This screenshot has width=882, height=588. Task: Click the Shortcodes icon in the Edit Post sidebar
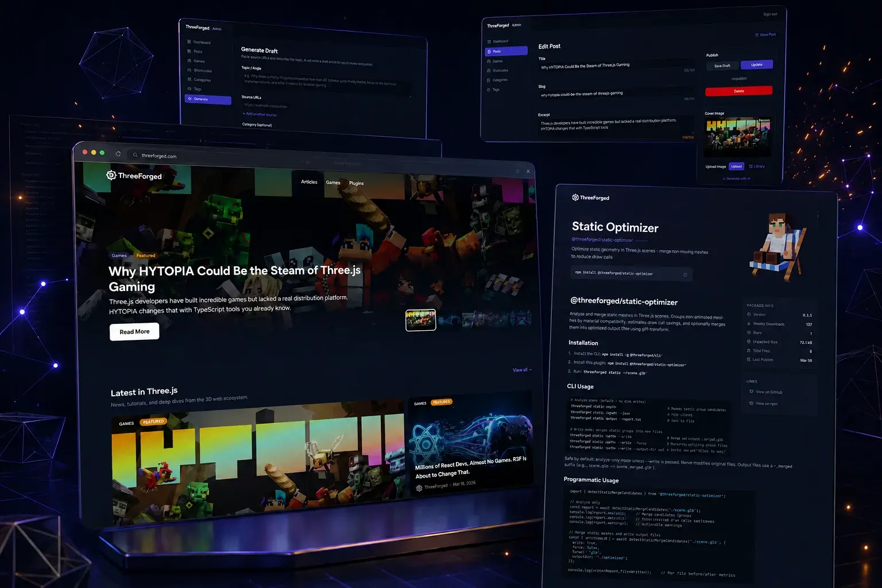(x=489, y=71)
